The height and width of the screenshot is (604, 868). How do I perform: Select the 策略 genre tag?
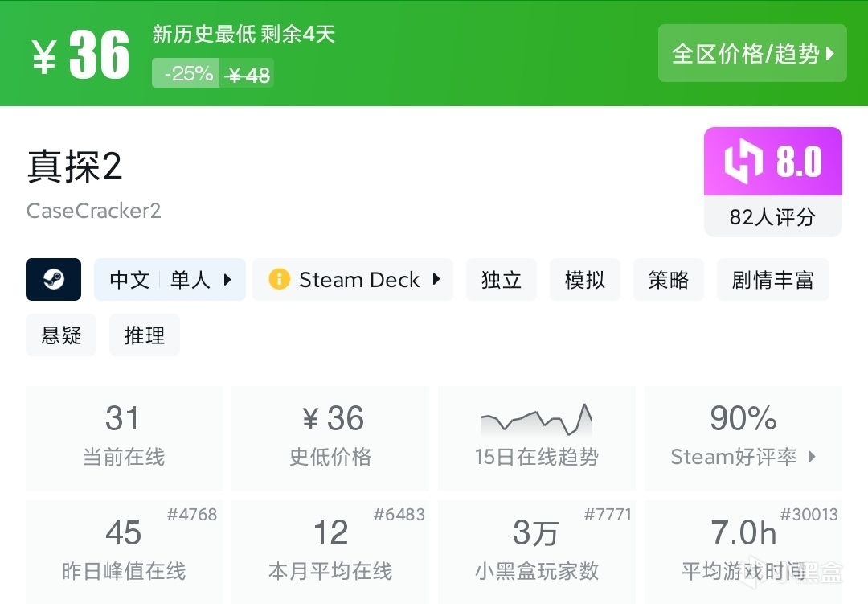pyautogui.click(x=669, y=280)
